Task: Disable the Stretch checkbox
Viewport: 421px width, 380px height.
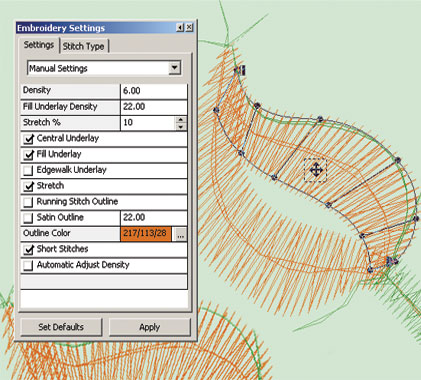Action: (29, 186)
